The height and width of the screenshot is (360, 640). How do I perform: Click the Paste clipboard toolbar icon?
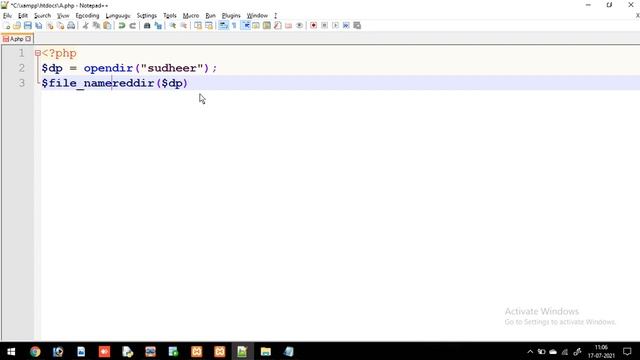107,26
